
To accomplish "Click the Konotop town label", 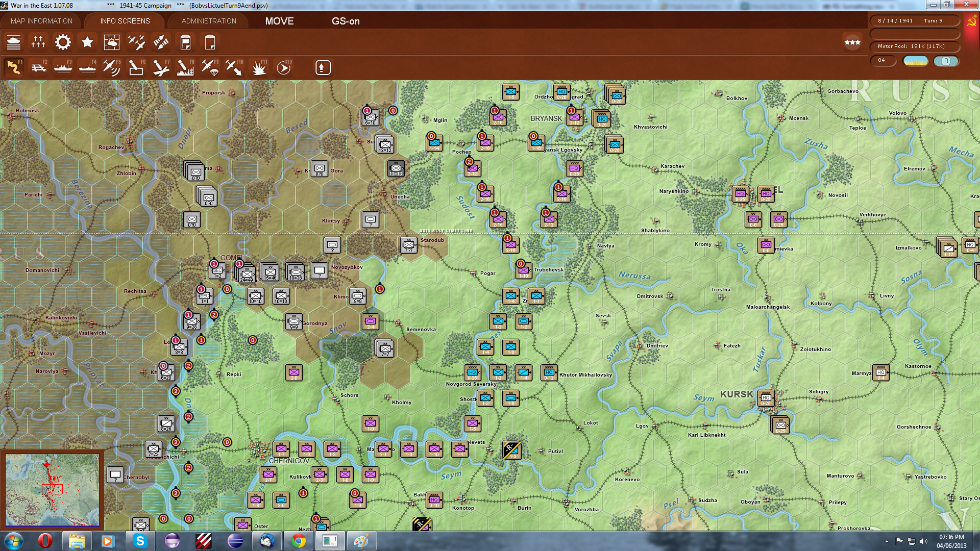I will (463, 508).
